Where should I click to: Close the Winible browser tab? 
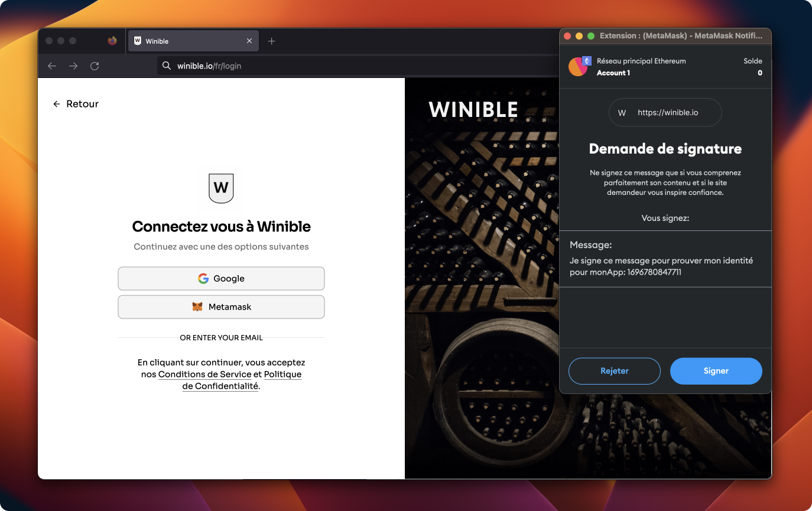click(249, 41)
